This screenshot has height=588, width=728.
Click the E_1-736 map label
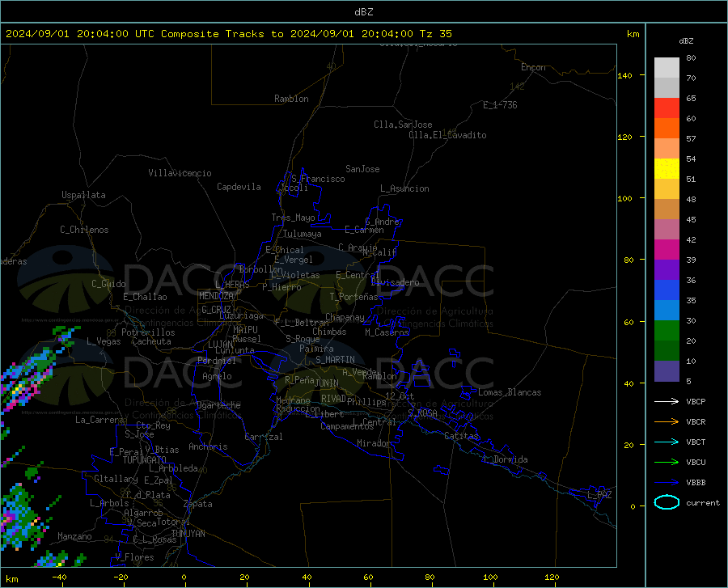(500, 105)
